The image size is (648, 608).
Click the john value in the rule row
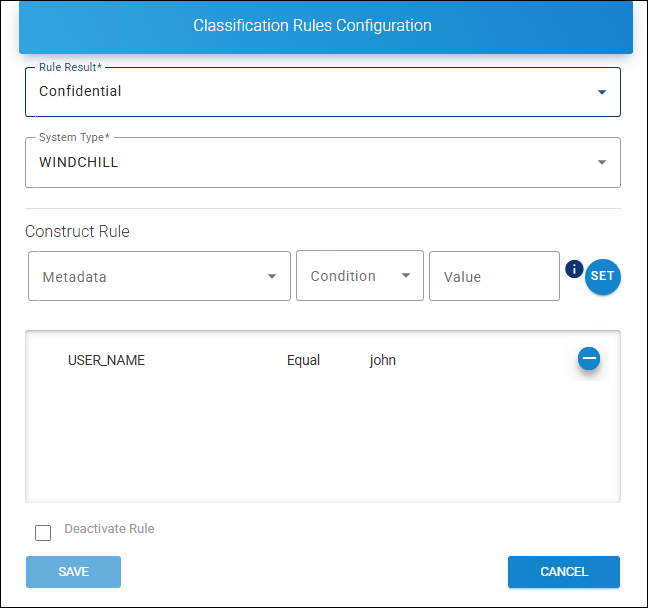[383, 360]
